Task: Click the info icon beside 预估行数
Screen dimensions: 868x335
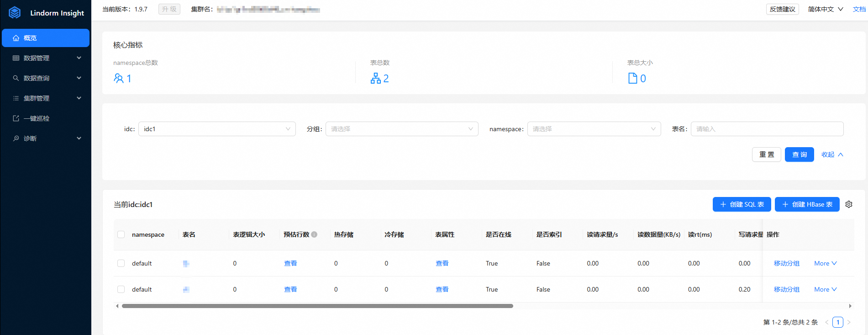Action: click(314, 234)
